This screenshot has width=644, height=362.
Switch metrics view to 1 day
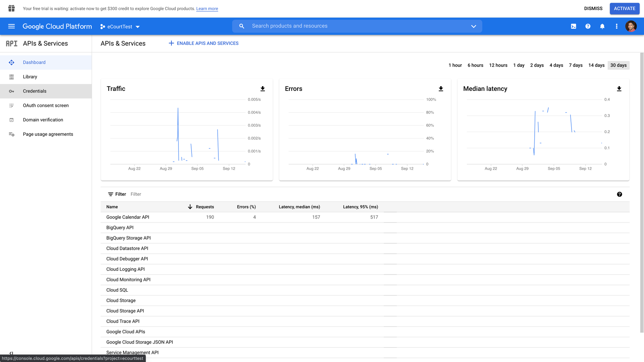519,65
